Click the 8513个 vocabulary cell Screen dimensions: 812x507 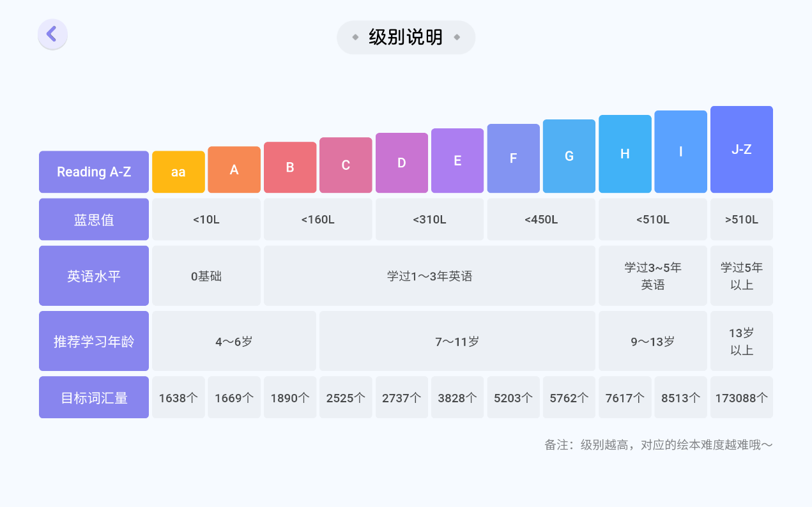681,397
